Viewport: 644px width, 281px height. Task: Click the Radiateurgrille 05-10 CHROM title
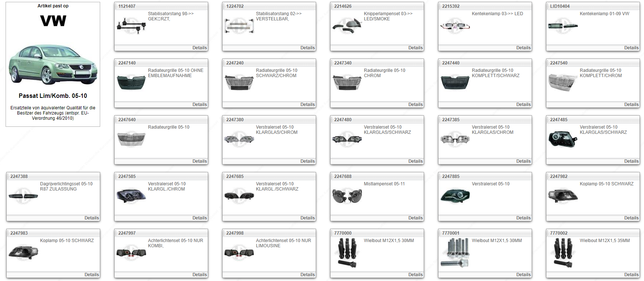tap(384, 73)
